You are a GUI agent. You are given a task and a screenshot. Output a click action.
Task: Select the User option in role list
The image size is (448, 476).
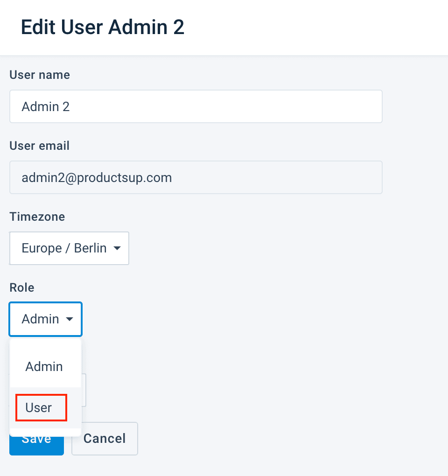(39, 407)
